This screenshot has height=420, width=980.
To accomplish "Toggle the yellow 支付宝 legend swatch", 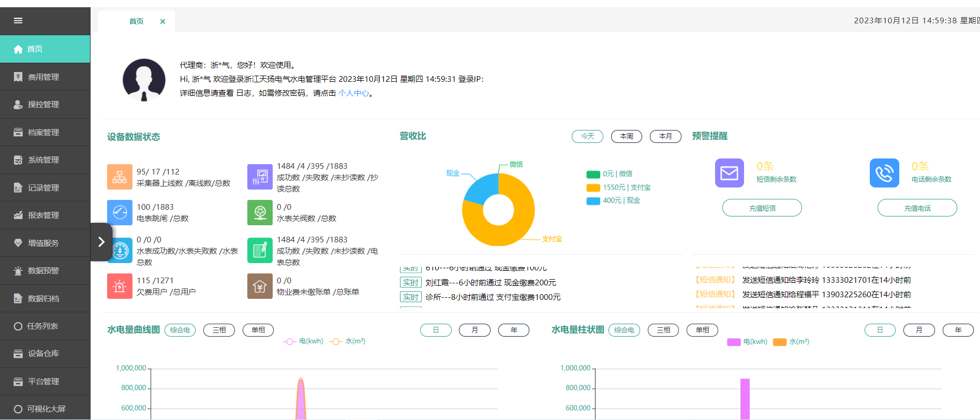I will click(x=593, y=187).
